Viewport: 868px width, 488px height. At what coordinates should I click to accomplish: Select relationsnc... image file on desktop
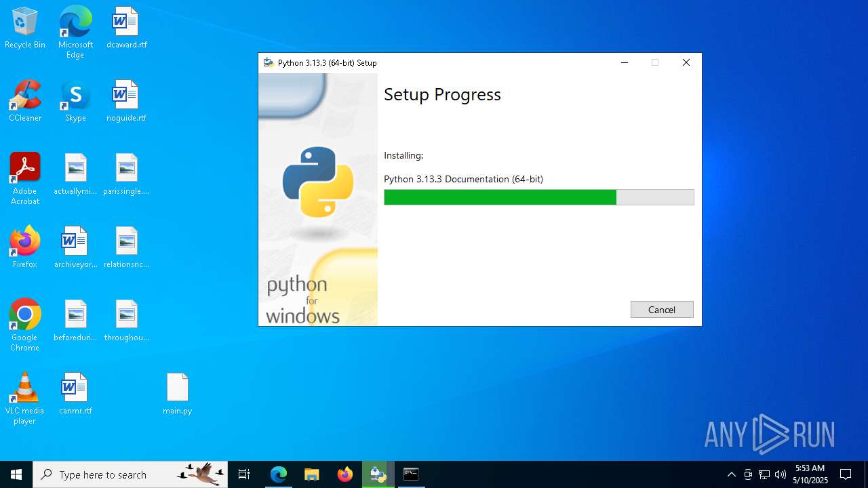pyautogui.click(x=126, y=248)
